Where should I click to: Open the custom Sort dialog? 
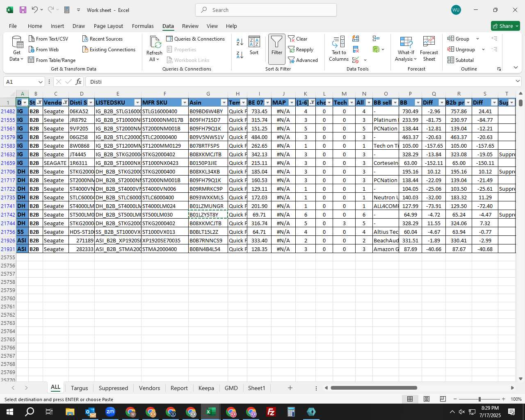coord(254,46)
